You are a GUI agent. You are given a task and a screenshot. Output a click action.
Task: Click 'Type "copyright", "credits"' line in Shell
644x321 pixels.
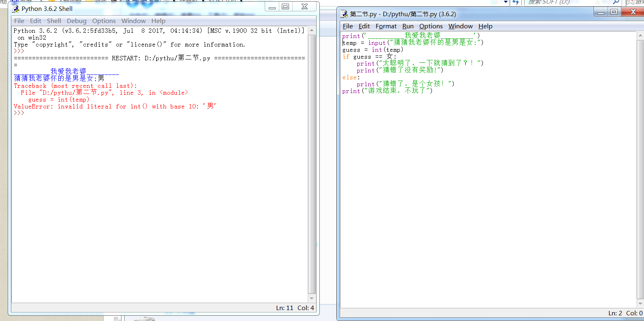tap(129, 45)
